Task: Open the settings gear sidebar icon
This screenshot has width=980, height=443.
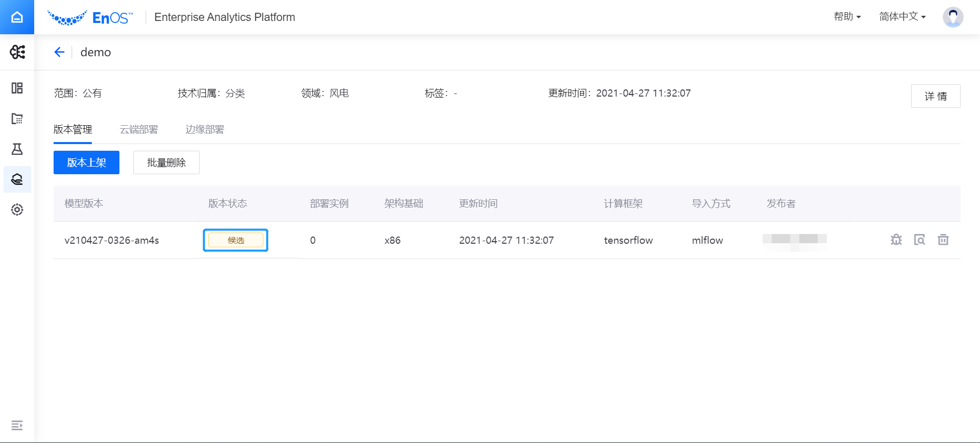Action: pyautogui.click(x=17, y=209)
